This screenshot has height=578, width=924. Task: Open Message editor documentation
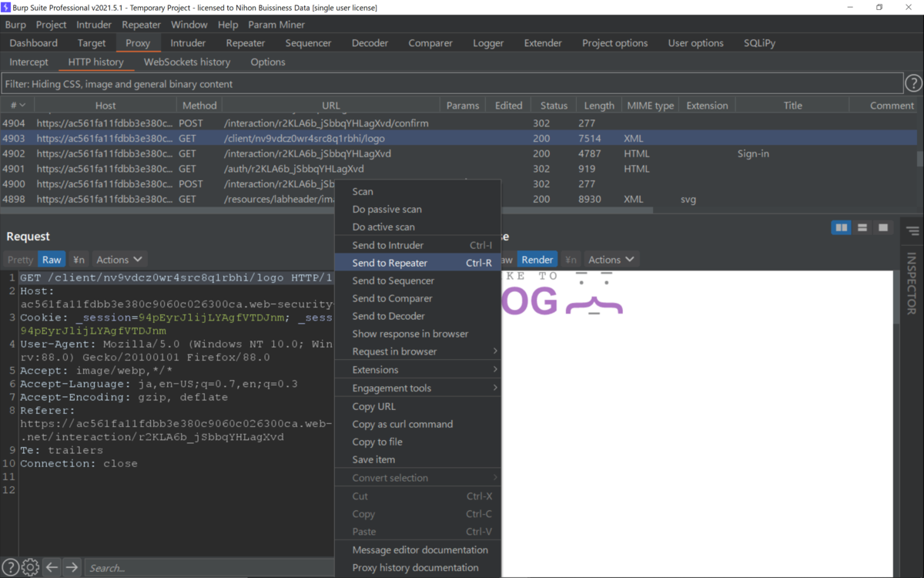coord(417,549)
